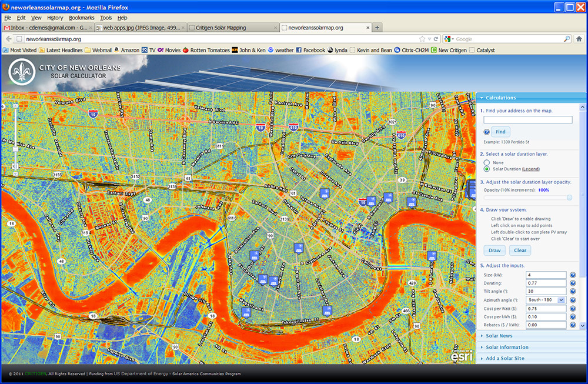Click the Size (kW) input field
The image size is (588, 384).
click(x=546, y=275)
